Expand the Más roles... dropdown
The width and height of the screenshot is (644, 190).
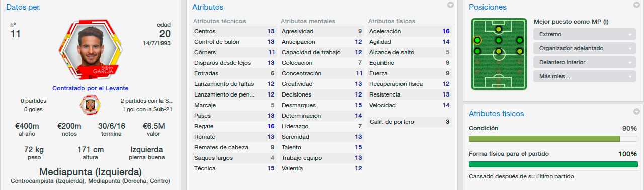click(584, 76)
